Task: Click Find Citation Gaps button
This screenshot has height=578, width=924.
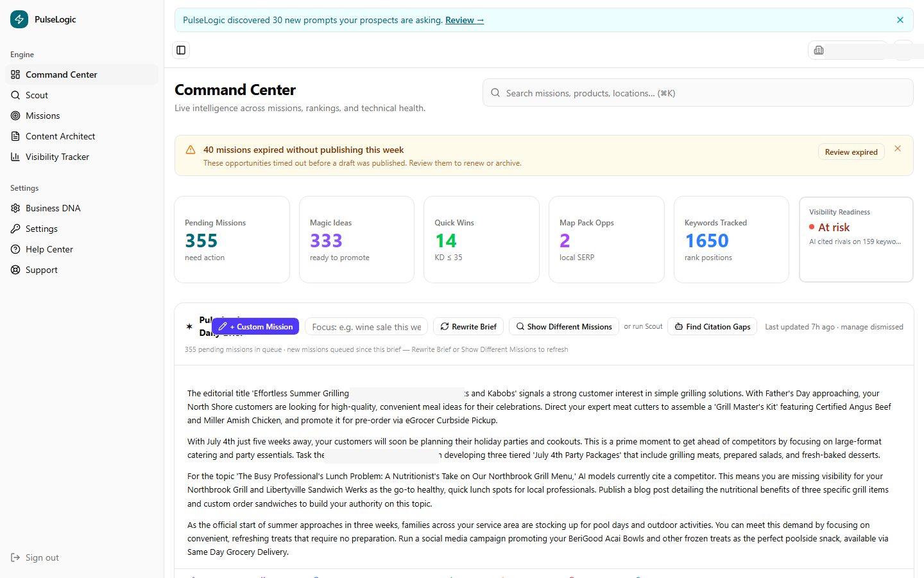Action: [x=712, y=326]
